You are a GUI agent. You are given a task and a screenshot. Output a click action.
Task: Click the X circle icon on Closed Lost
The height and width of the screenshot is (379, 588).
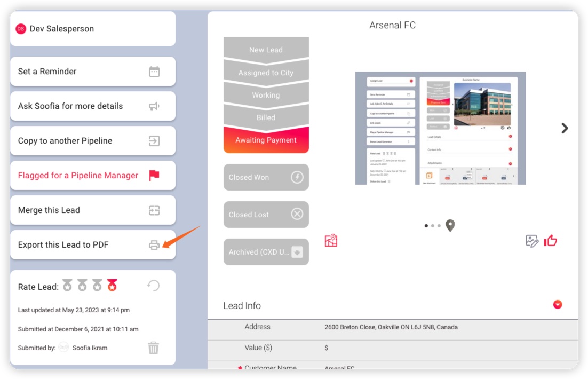[x=297, y=214]
